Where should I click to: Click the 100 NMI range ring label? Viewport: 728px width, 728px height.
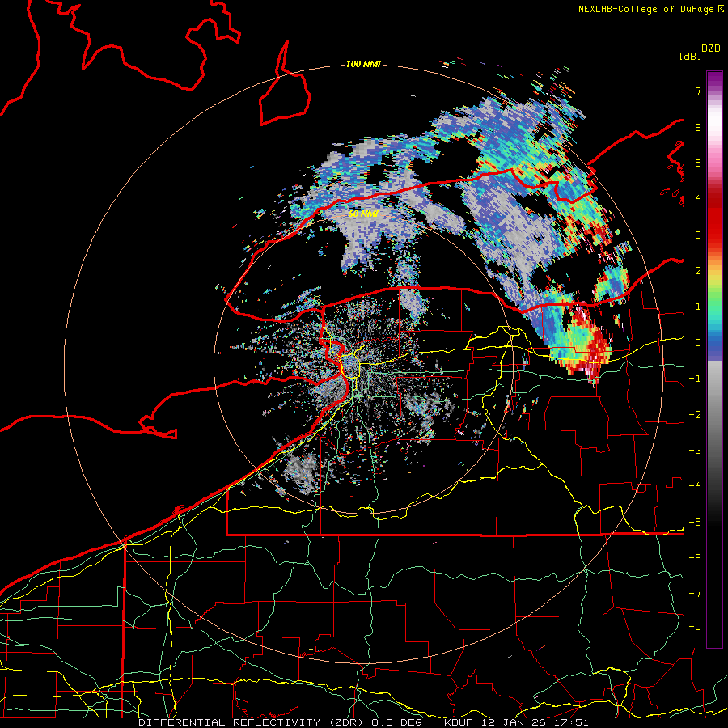363,64
